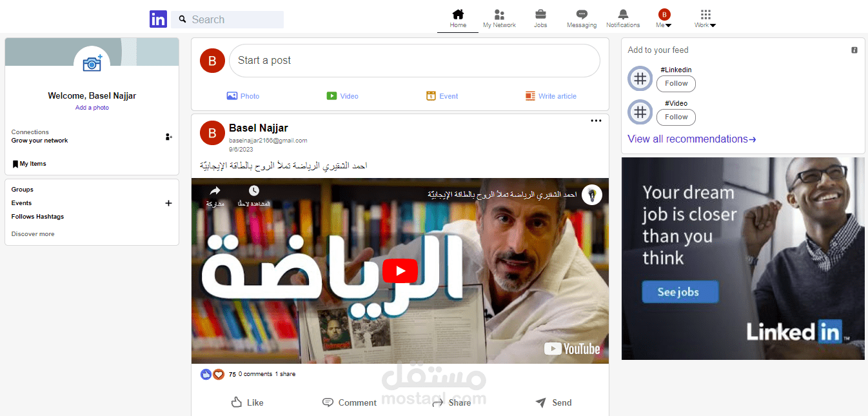Click the search magnifier icon
This screenshot has width=868, height=416.
pyautogui.click(x=182, y=19)
